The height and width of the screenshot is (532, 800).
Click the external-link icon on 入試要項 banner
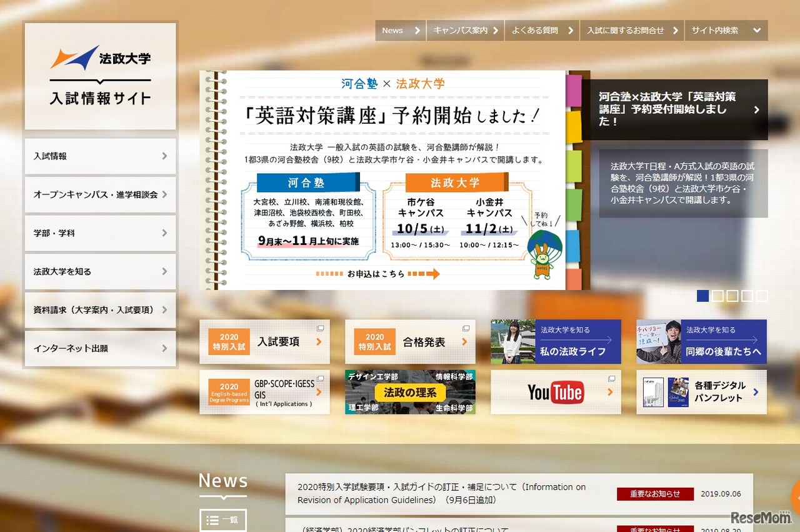(321, 328)
